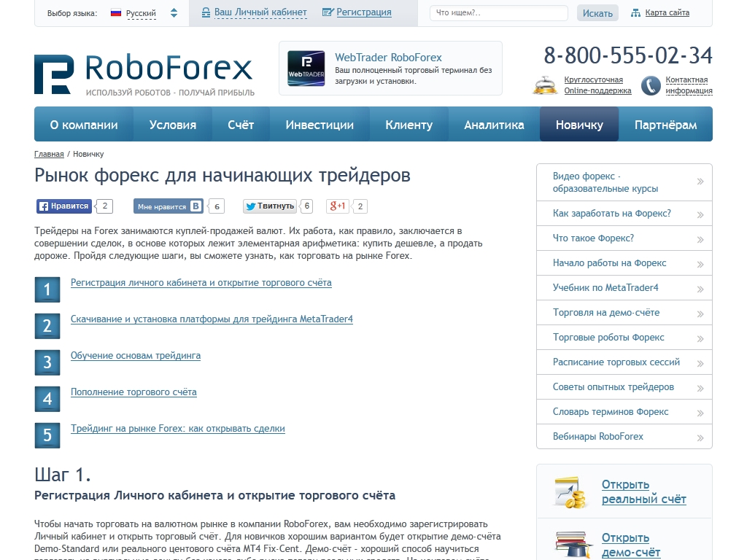This screenshot has height=560, width=747.
Task: Click the Google +1 button
Action: coord(338,206)
